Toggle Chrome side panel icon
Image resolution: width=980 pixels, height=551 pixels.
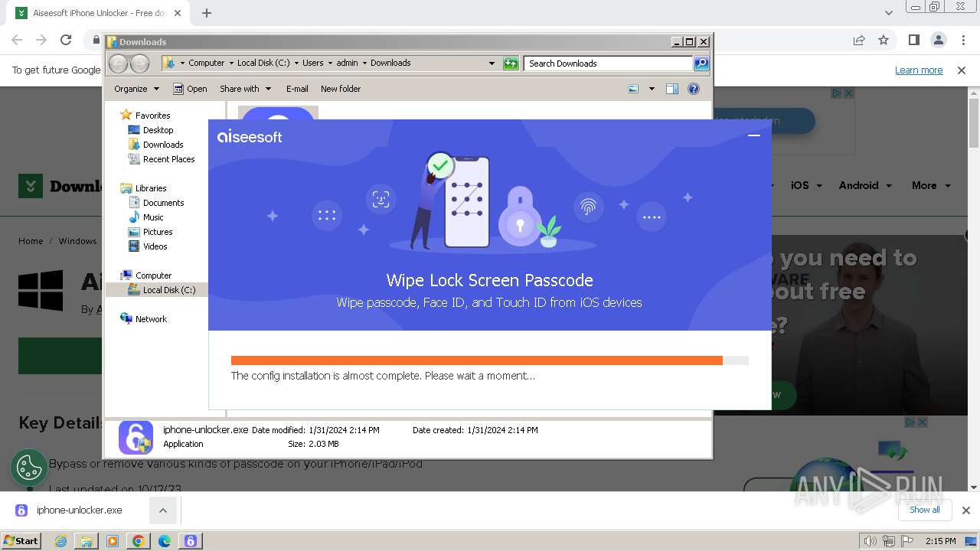[913, 41]
